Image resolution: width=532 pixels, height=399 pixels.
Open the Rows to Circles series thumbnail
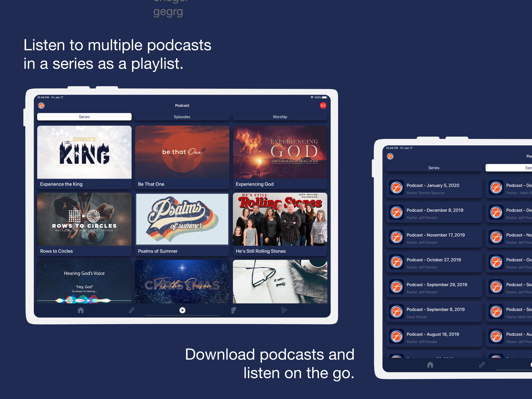click(84, 219)
